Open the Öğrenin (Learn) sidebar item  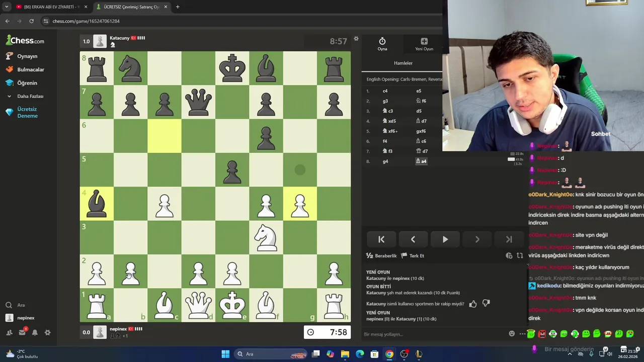point(22,83)
